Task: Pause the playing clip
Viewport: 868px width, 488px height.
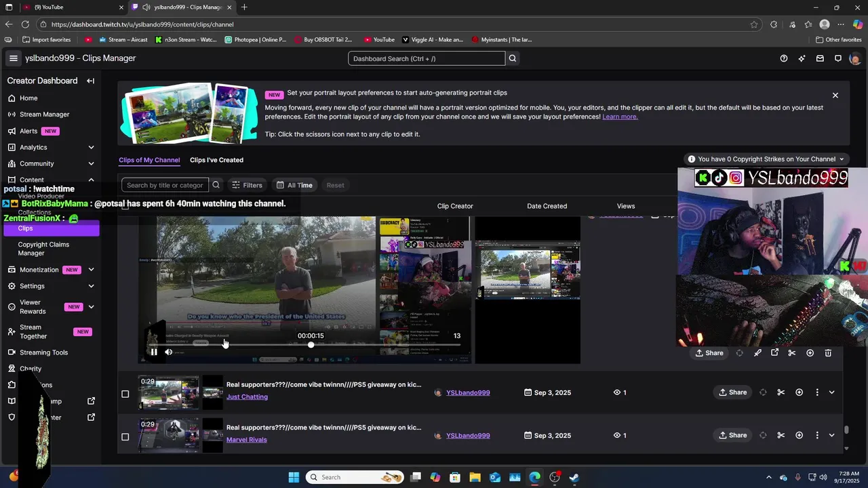Action: (154, 352)
